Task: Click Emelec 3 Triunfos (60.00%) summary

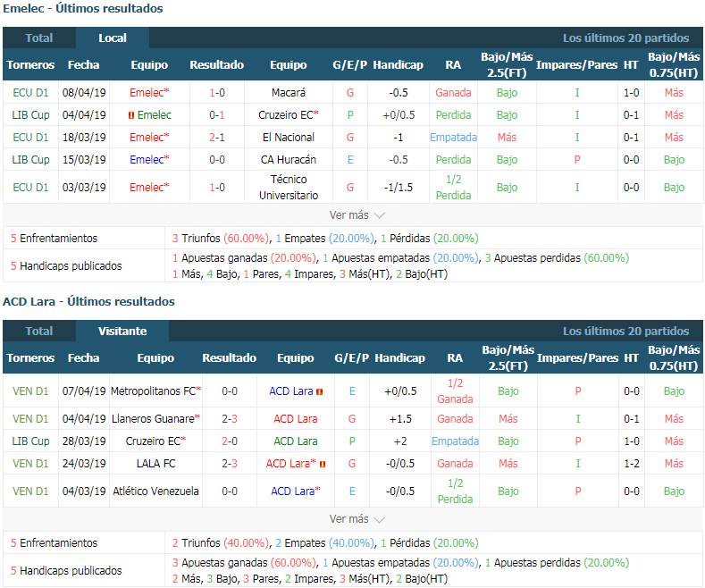Action: (221, 239)
